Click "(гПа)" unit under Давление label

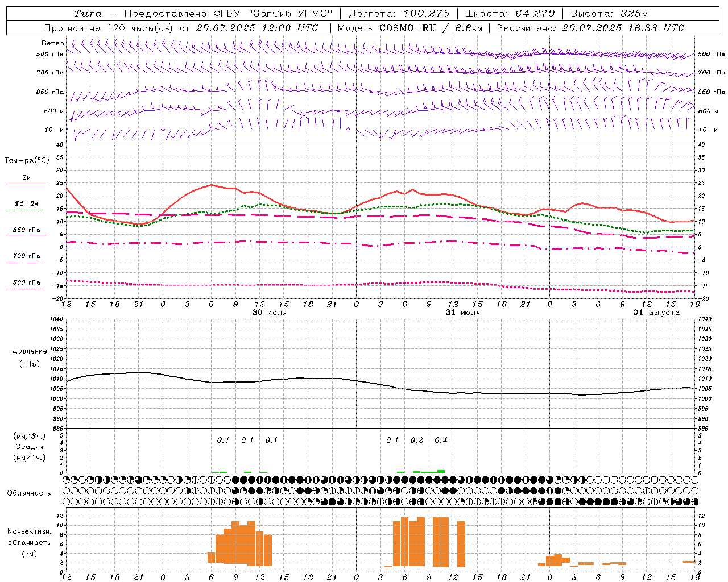(30, 364)
